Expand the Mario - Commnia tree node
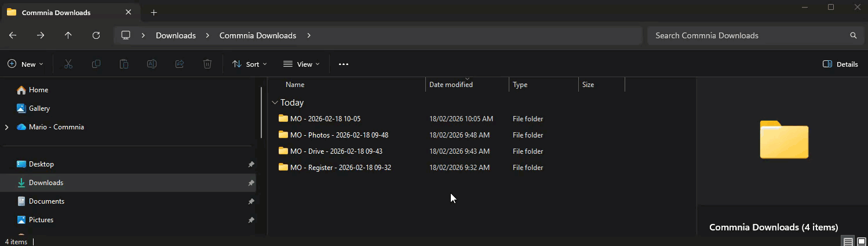 tap(7, 127)
